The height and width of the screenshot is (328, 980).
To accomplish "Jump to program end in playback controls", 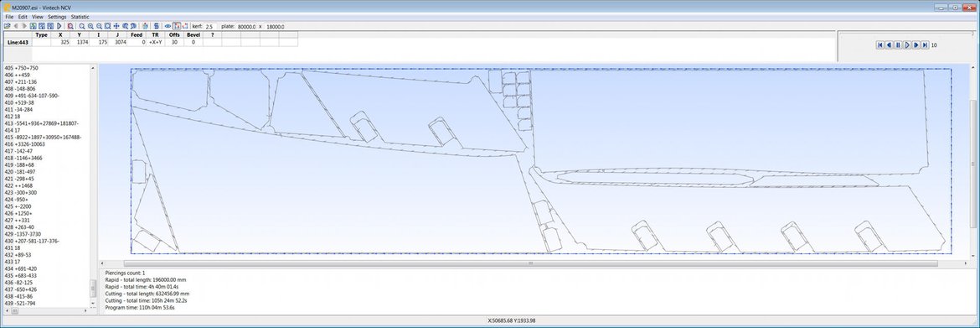I will point(925,45).
